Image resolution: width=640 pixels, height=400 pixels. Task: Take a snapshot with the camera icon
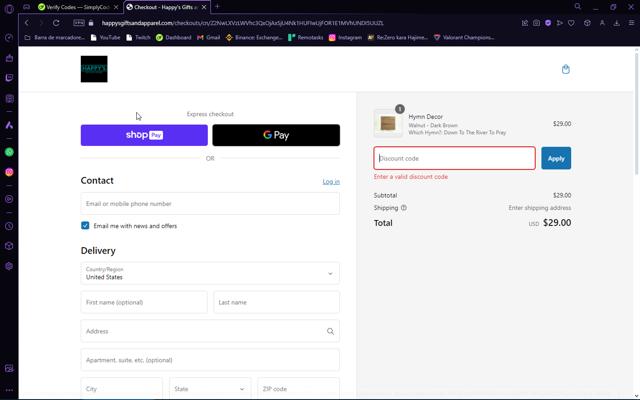pyautogui.click(x=536, y=23)
